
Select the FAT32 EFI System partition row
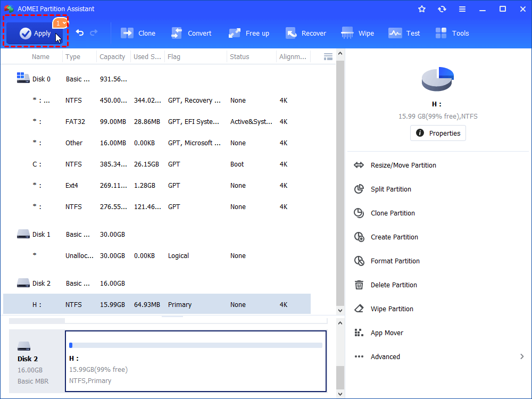(157, 121)
